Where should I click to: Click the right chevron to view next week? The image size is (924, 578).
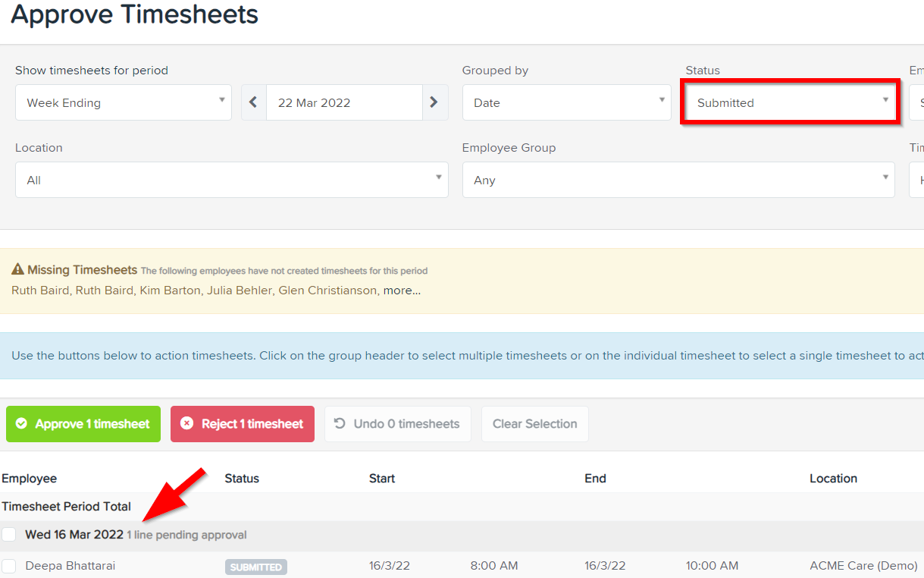(x=434, y=102)
